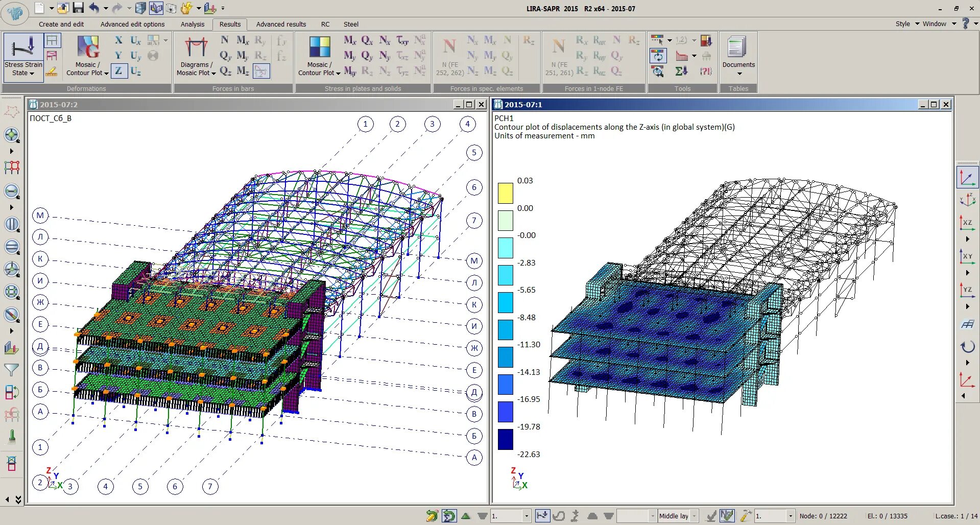
Task: Toggle the 3D book view button in quick toolbar
Action: point(156,8)
